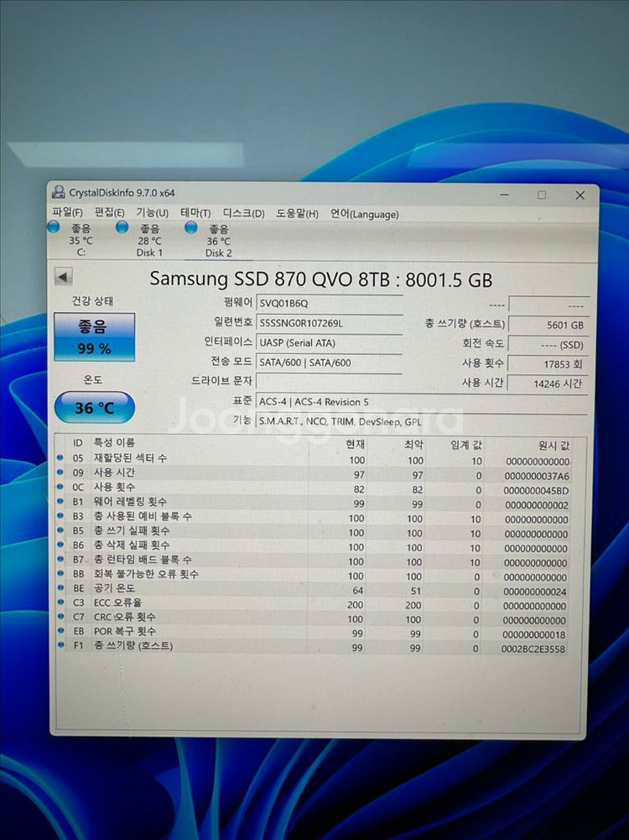The width and height of the screenshot is (629, 840).
Task: Click the blue status dot for attribute BE
Action: (x=60, y=587)
